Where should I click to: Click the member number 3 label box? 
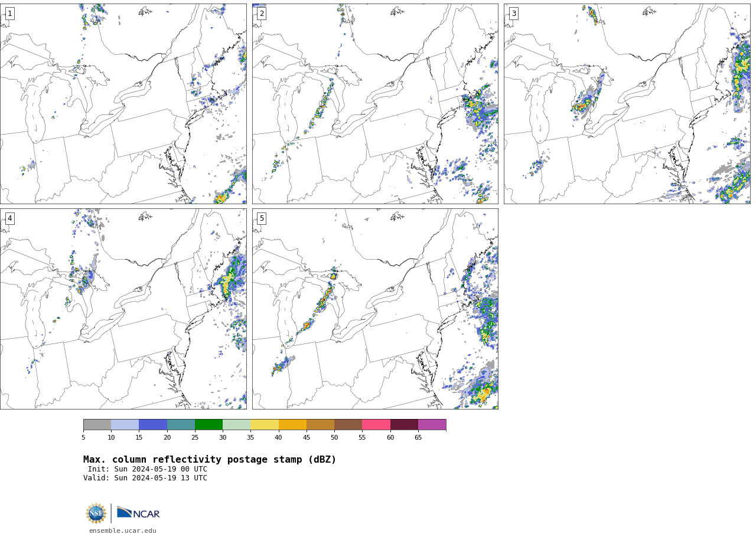point(513,14)
